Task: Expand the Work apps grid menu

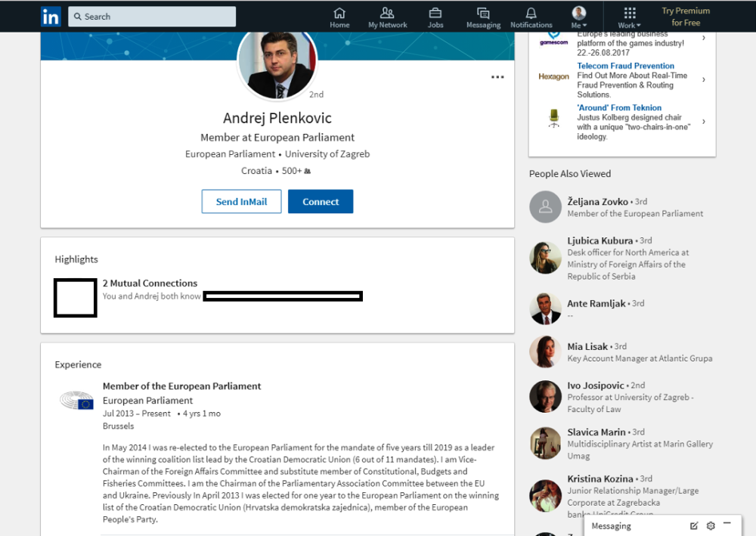Action: (629, 18)
